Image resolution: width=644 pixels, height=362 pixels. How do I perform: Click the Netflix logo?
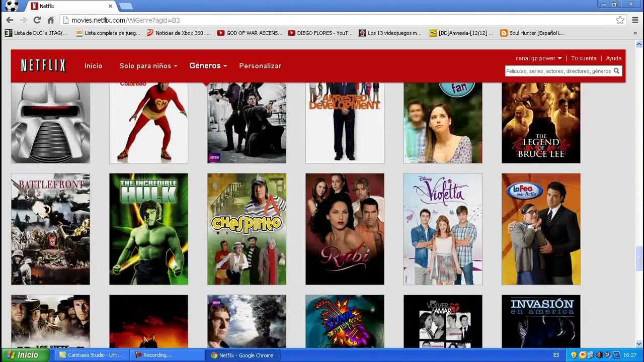click(43, 65)
